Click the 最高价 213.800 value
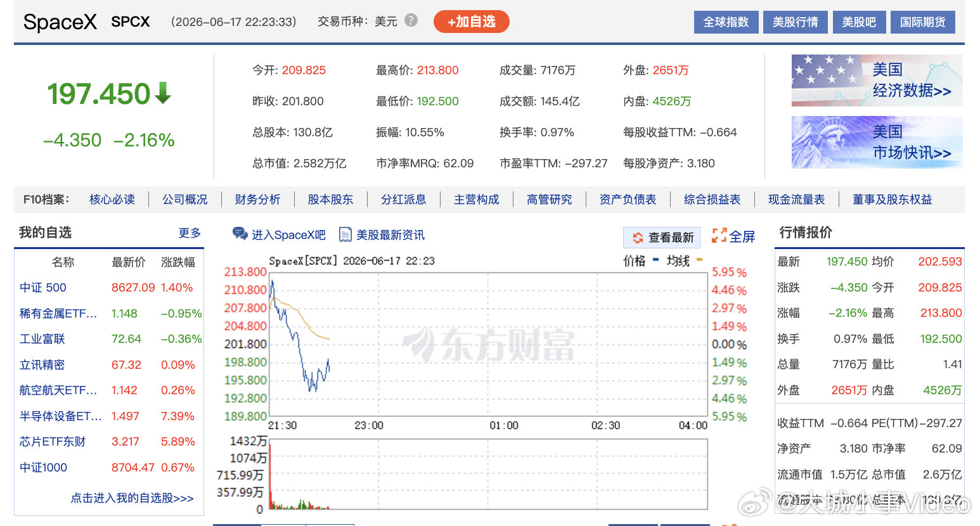 [x=437, y=70]
